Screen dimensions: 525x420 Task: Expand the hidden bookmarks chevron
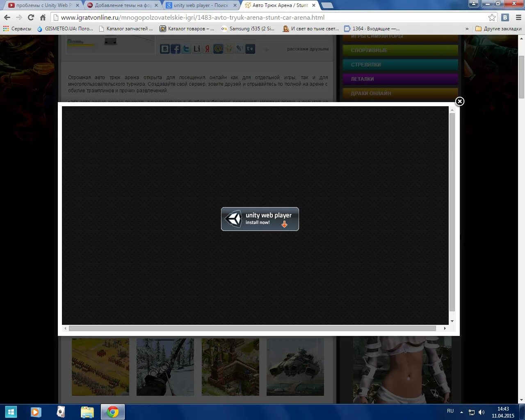tap(467, 29)
